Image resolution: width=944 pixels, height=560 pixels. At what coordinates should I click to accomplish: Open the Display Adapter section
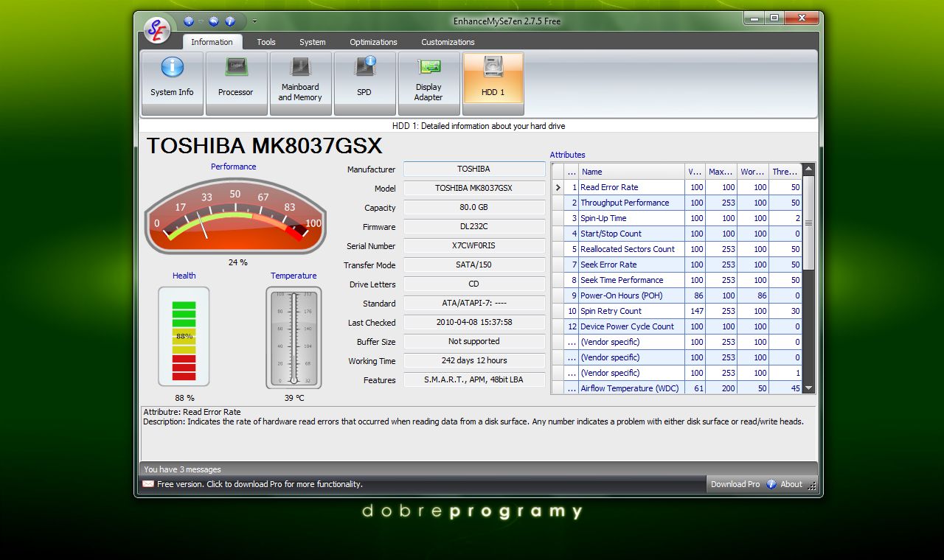point(428,83)
